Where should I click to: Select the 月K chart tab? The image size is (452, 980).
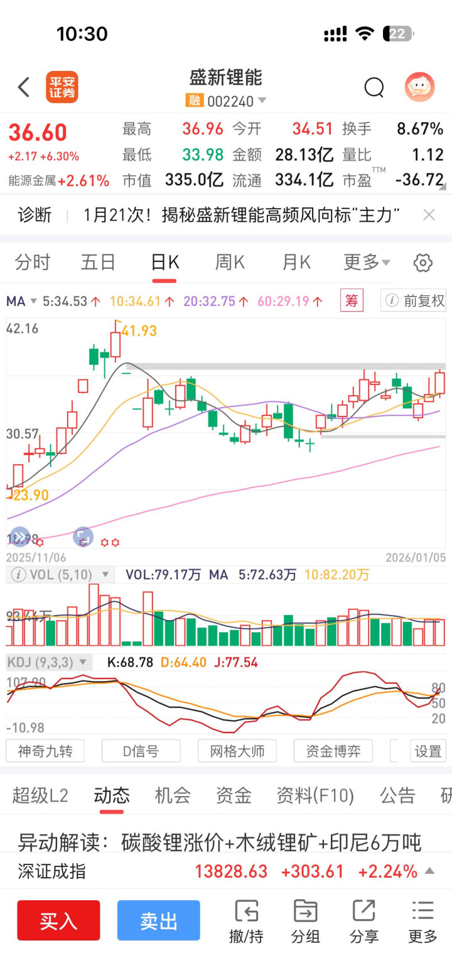(296, 263)
